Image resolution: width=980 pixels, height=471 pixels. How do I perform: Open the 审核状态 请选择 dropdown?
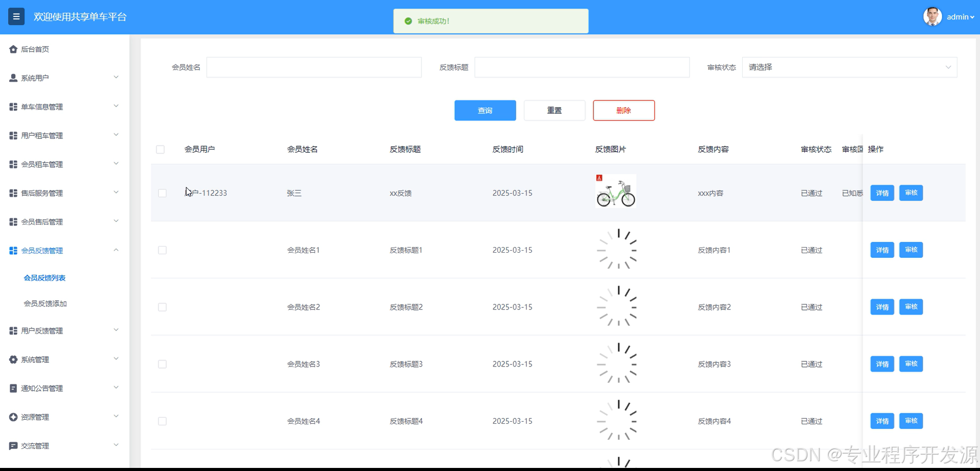point(849,67)
